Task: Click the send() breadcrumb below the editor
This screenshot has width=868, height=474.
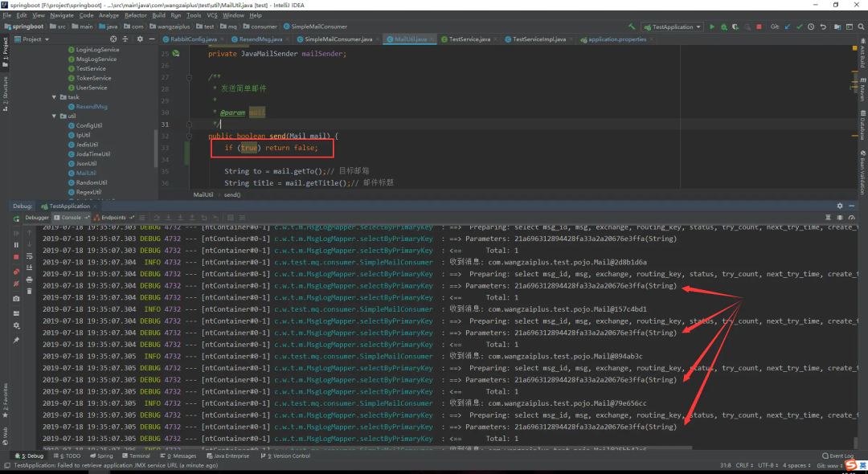Action: click(232, 194)
